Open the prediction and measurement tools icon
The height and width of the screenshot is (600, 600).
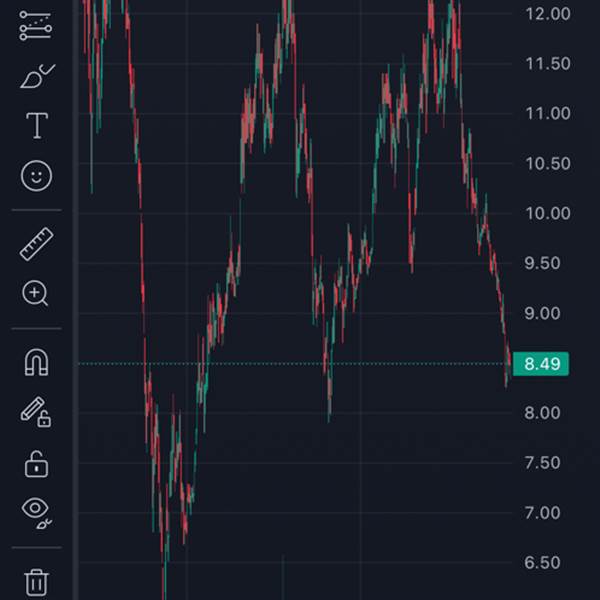coord(36,26)
